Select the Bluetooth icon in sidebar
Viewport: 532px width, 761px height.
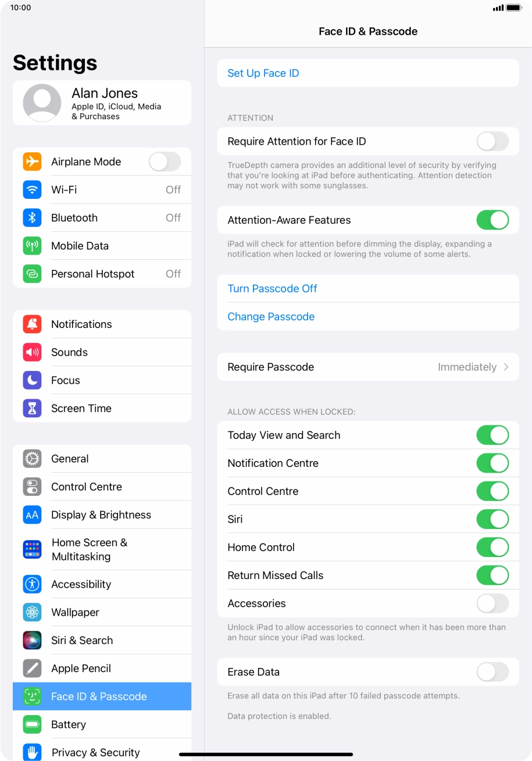32,217
